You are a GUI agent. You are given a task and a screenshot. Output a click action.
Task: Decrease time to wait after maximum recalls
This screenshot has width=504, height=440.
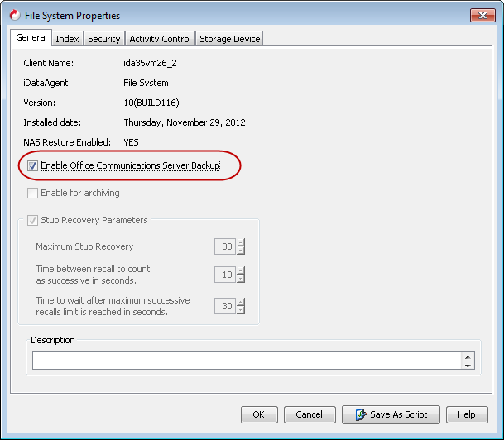(241, 310)
